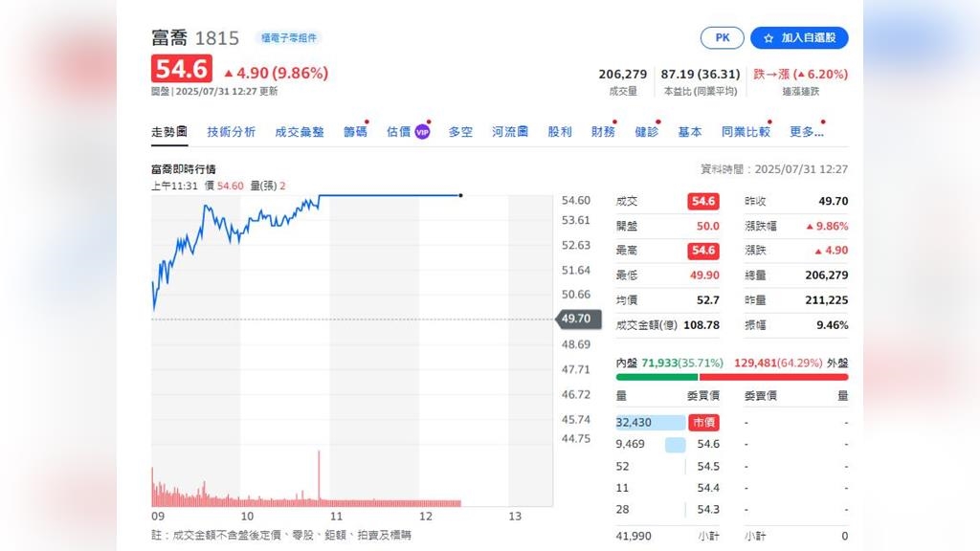The image size is (980, 551).
Task: Open the 櫃電子零組件 category tag
Action: [x=288, y=38]
